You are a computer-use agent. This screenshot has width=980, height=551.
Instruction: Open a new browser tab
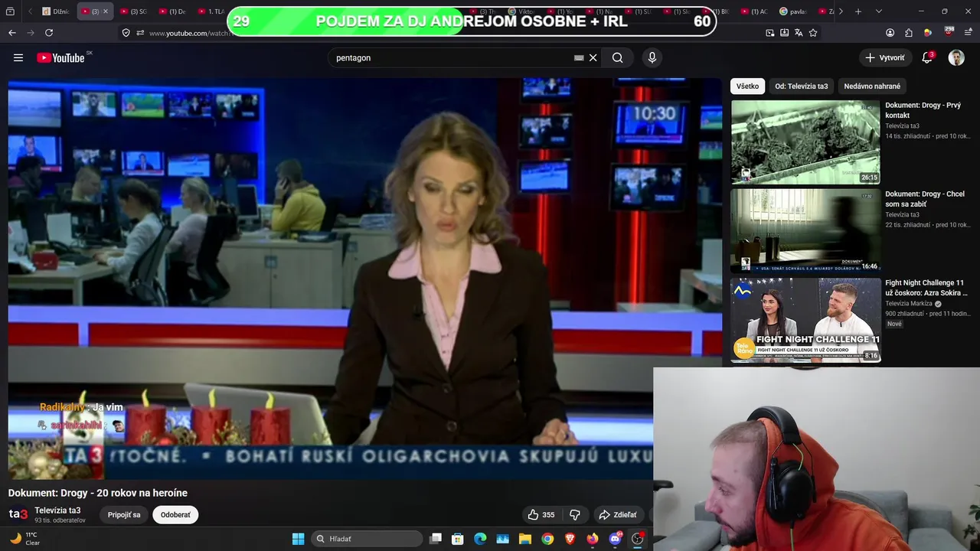coord(858,11)
